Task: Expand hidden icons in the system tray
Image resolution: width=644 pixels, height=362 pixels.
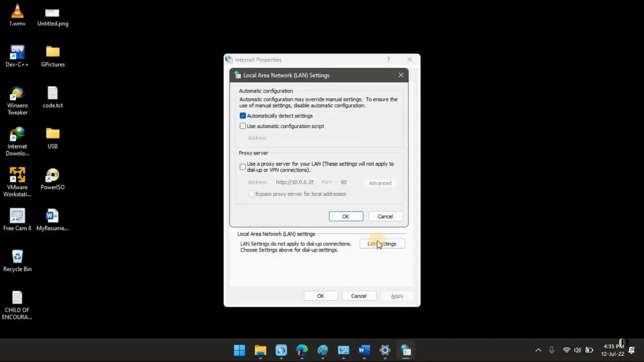Action: (x=538, y=350)
